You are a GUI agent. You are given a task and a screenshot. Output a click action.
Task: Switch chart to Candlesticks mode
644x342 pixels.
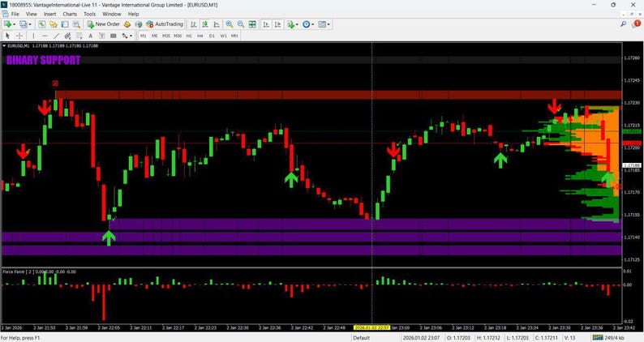[205, 24]
